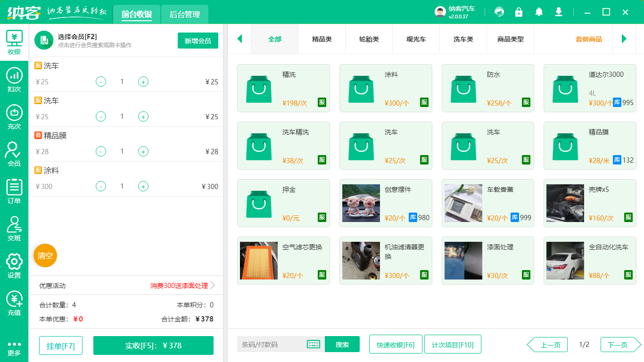Screen dimensions: 644x362
Task: Click the left arrow to scroll categories
Action: tap(239, 40)
